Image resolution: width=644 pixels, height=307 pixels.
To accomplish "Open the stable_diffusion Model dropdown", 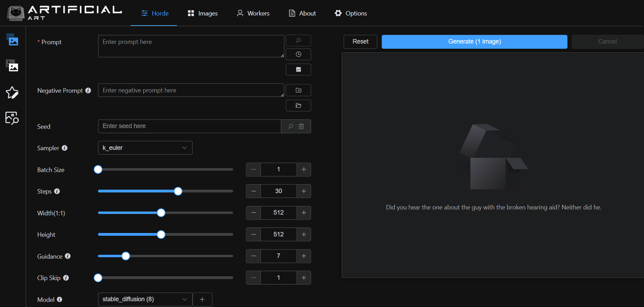I will pyautogui.click(x=145, y=299).
